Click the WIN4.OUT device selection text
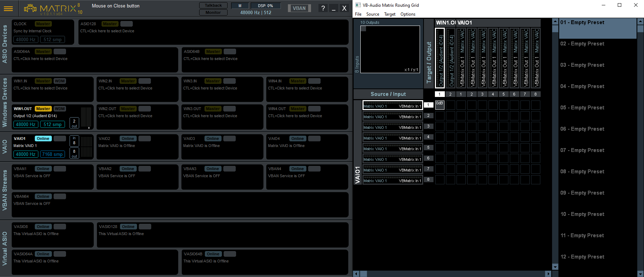644x277 pixels. point(295,116)
